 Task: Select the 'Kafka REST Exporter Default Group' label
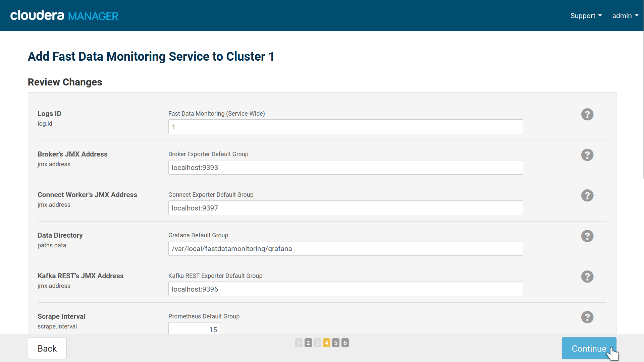click(x=215, y=276)
